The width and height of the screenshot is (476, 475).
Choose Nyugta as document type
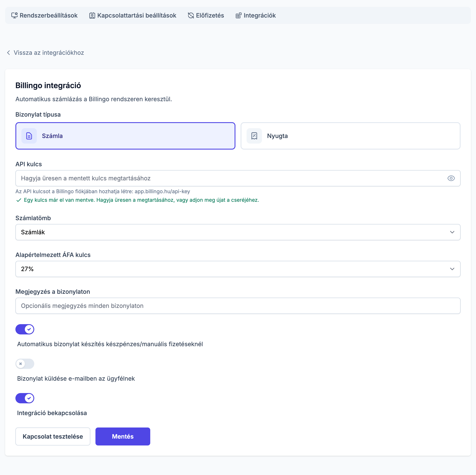[350, 136]
